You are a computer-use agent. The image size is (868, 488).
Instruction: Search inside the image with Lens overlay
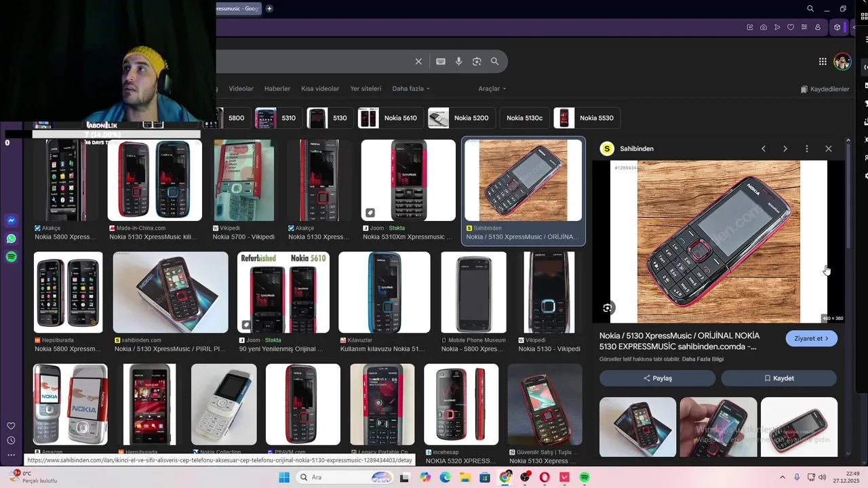click(x=608, y=308)
